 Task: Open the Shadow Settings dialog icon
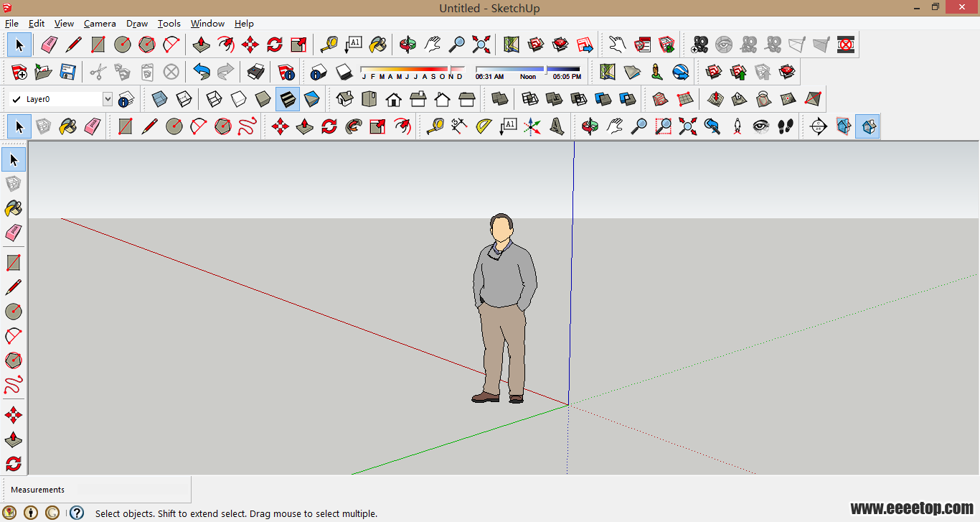tap(319, 72)
